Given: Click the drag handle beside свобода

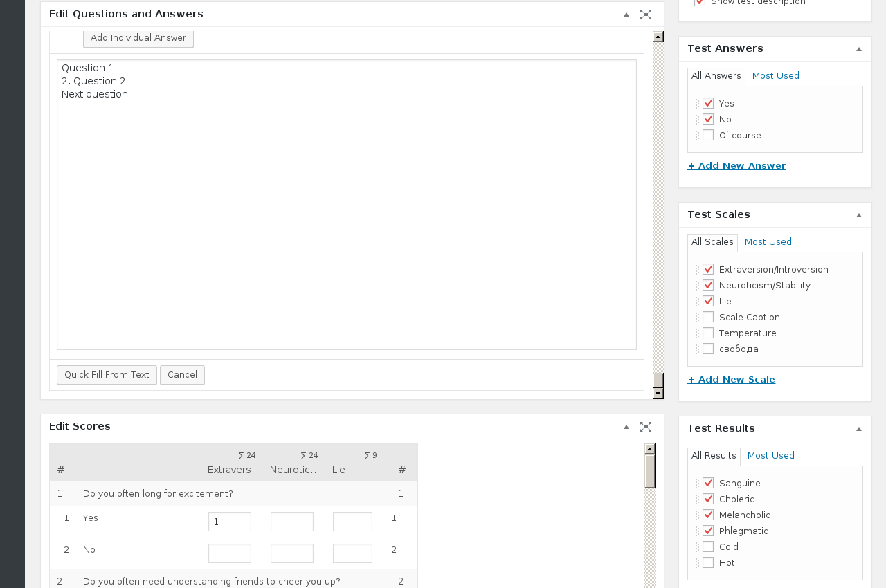Looking at the screenshot, I should pyautogui.click(x=697, y=349).
